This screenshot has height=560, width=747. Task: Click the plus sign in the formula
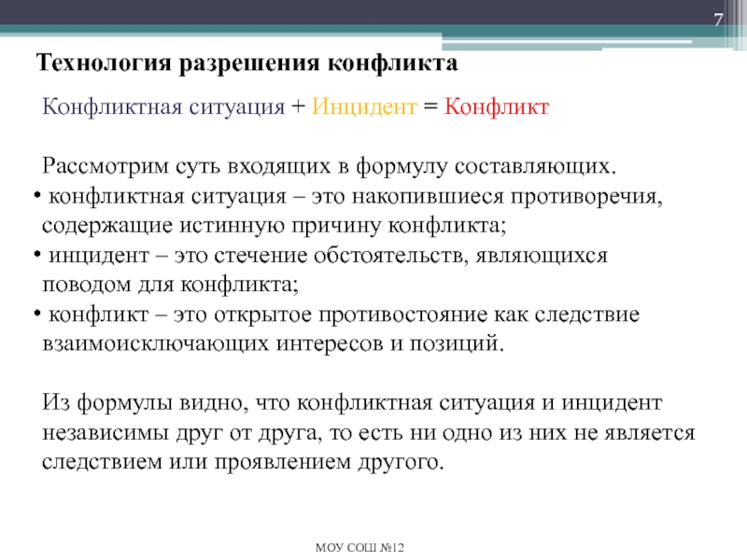pos(298,106)
